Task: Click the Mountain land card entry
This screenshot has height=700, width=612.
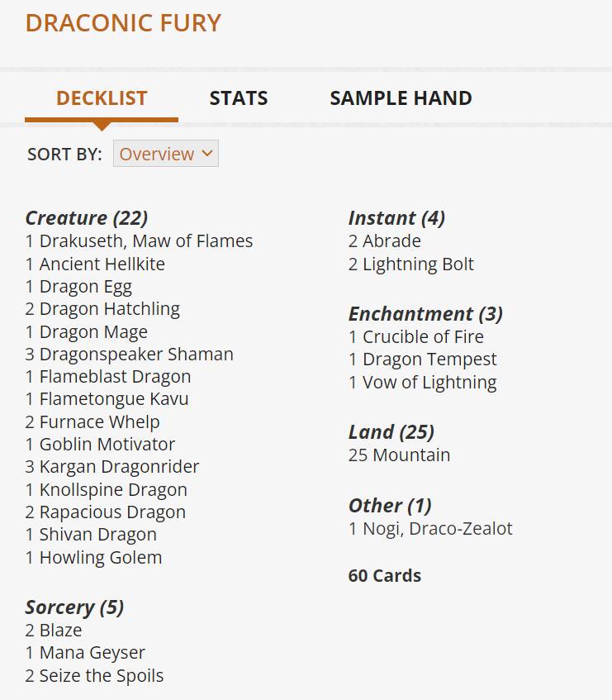Action: point(410,455)
